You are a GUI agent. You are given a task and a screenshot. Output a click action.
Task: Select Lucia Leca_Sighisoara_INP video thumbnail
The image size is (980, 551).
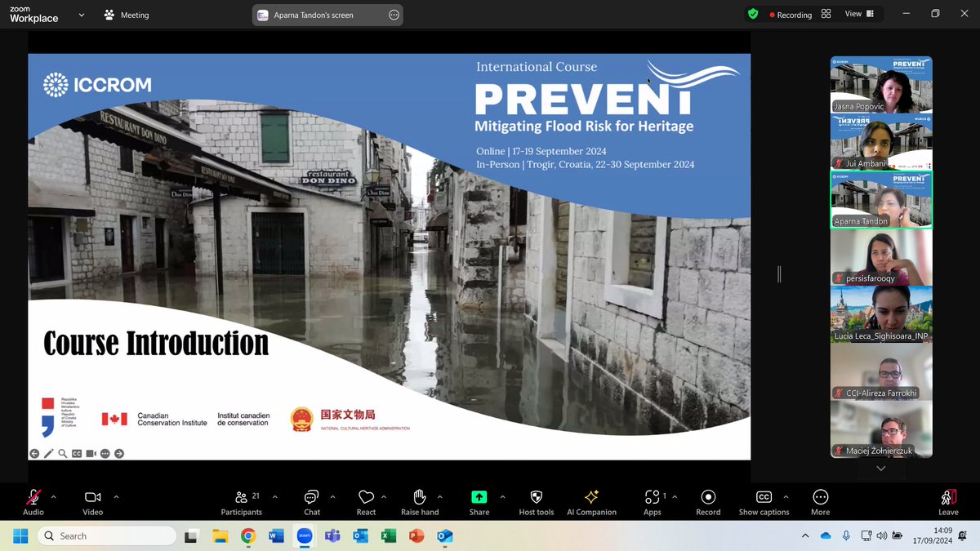click(881, 314)
